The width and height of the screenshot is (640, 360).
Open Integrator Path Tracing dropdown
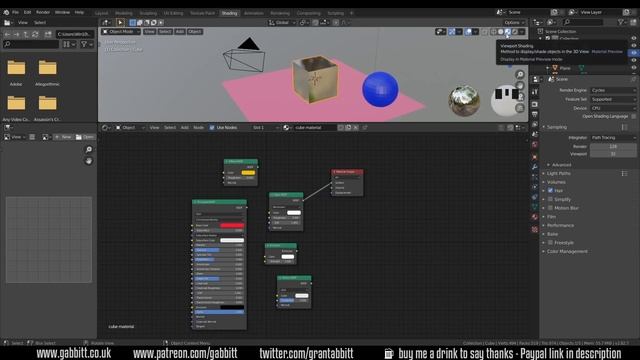pyautogui.click(x=613, y=138)
